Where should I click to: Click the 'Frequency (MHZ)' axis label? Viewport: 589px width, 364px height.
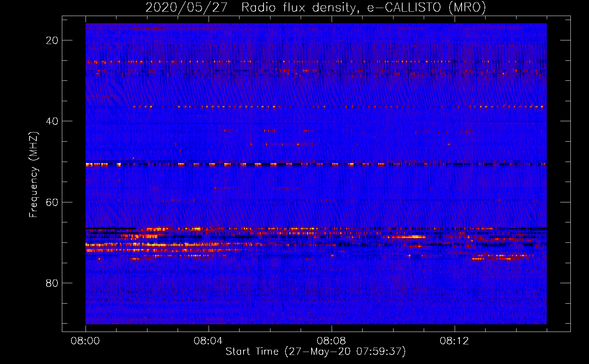click(33, 175)
